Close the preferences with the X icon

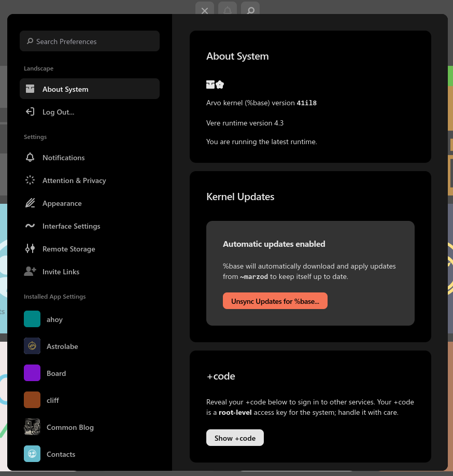(205, 10)
